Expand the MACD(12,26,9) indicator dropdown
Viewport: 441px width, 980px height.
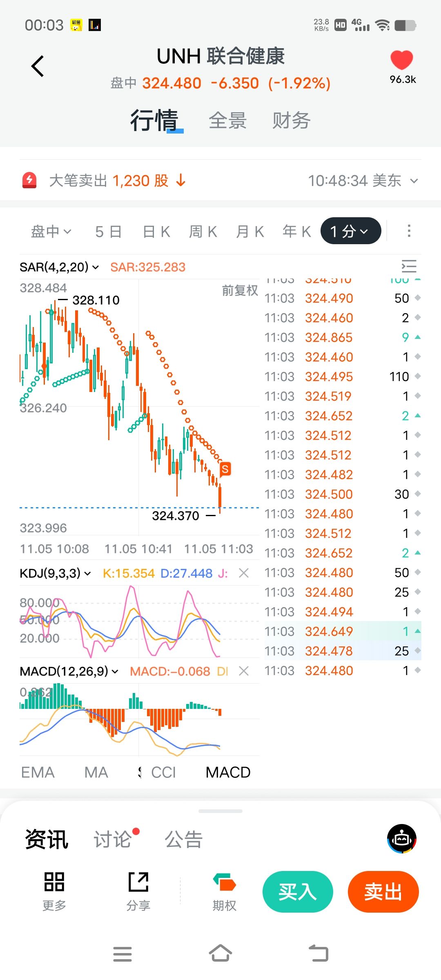coord(69,671)
